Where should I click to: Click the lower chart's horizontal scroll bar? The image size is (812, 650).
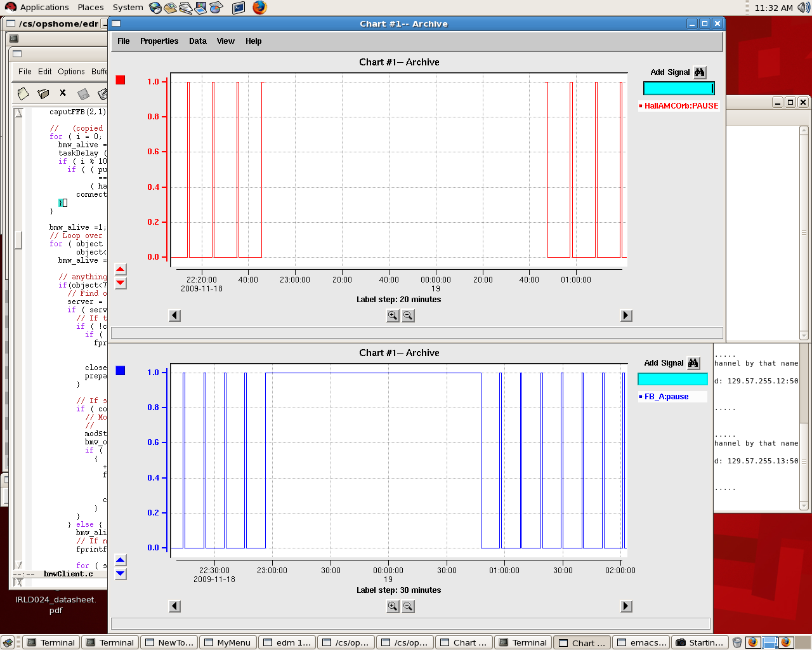(x=410, y=624)
